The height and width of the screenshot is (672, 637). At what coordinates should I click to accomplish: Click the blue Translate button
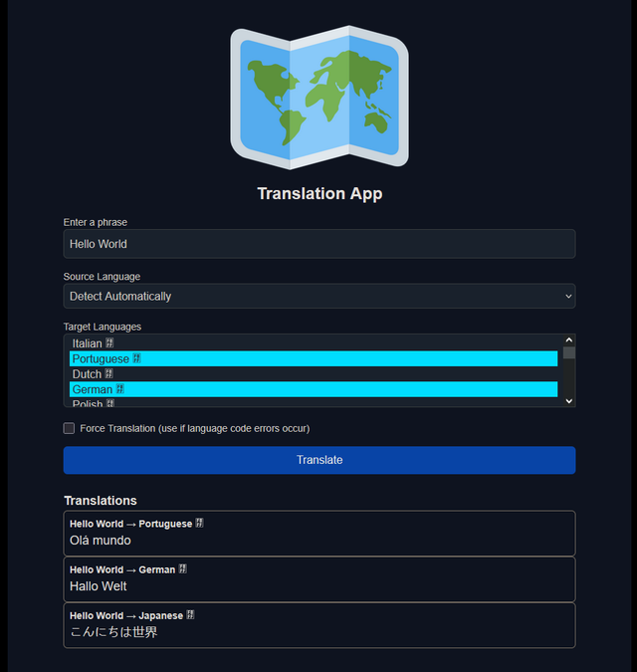click(319, 460)
